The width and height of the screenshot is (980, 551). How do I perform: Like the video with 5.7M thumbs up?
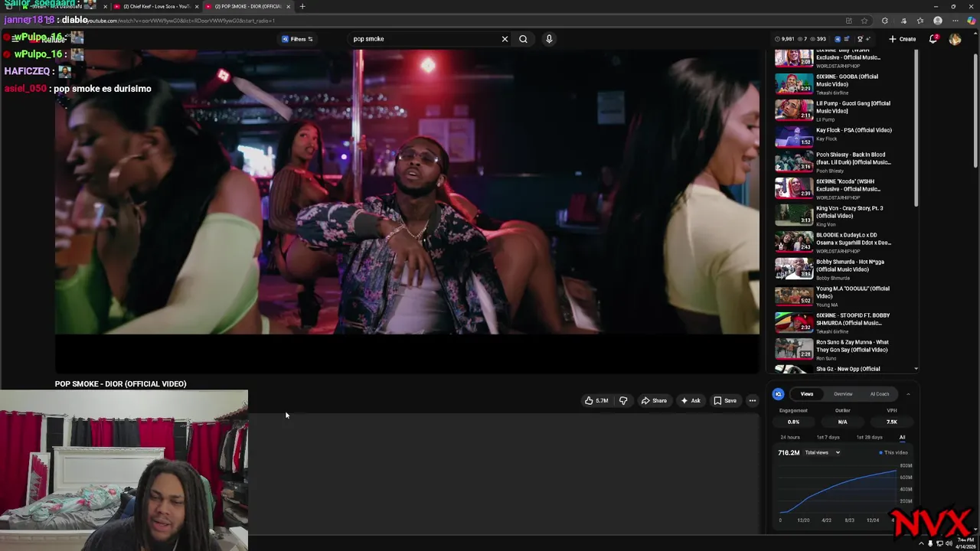596,400
